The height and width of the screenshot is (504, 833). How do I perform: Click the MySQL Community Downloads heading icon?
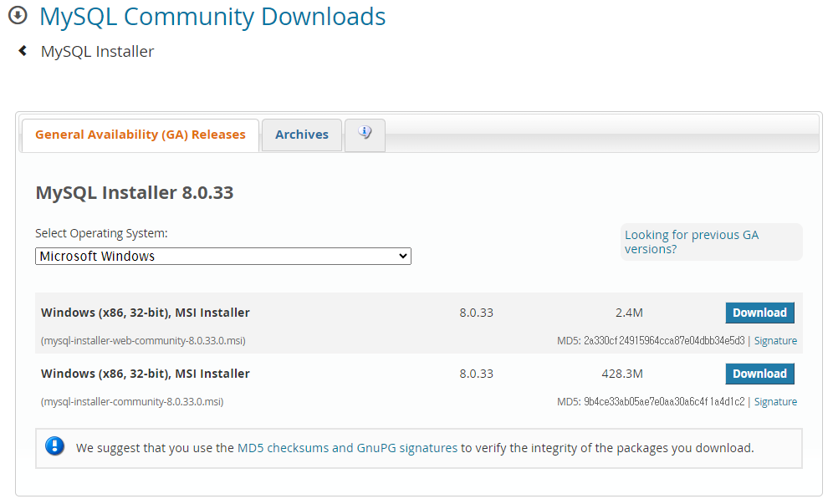pos(17,16)
